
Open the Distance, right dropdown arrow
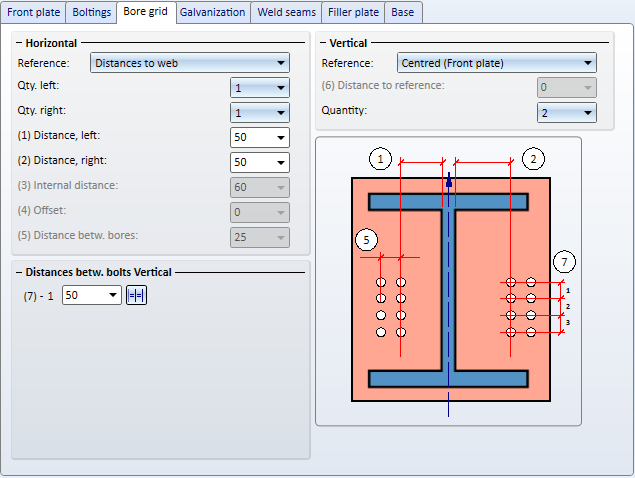[x=281, y=162]
